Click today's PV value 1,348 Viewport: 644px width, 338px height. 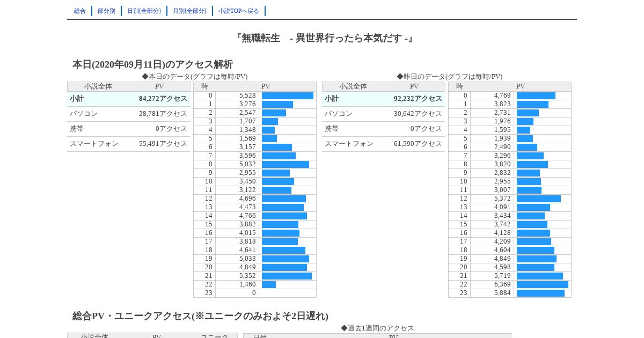247,130
